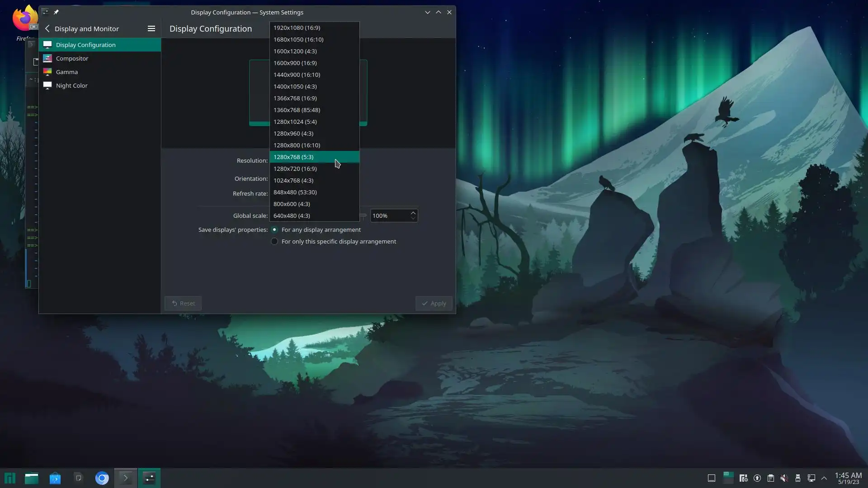This screenshot has height=488, width=868.
Task: Choose 1920x1080 (16:9) resolution
Action: pos(297,28)
